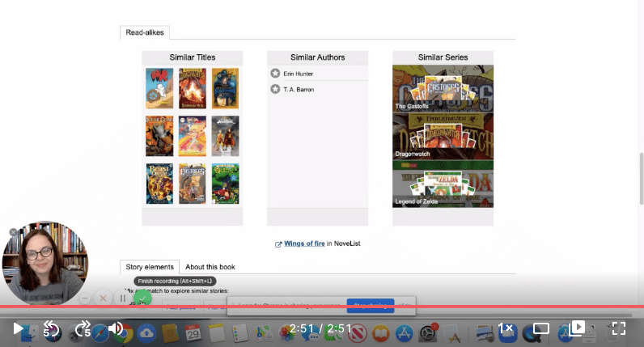
Task: Rewind the video 5 seconds
Action: coord(50,328)
